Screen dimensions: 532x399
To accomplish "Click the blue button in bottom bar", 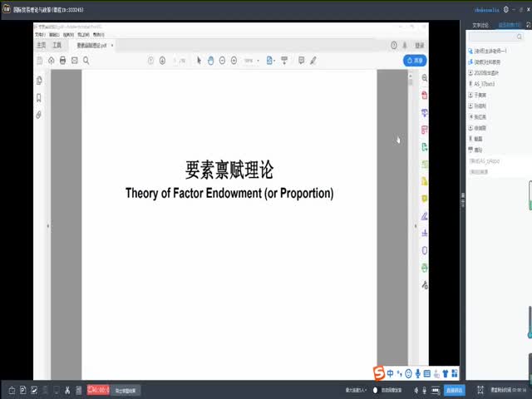I will point(455,390).
